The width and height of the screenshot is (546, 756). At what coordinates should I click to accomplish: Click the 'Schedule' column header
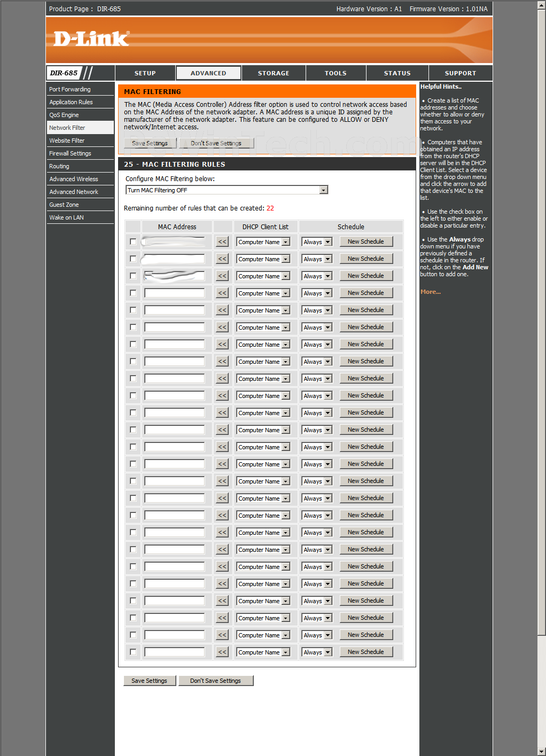tap(351, 227)
